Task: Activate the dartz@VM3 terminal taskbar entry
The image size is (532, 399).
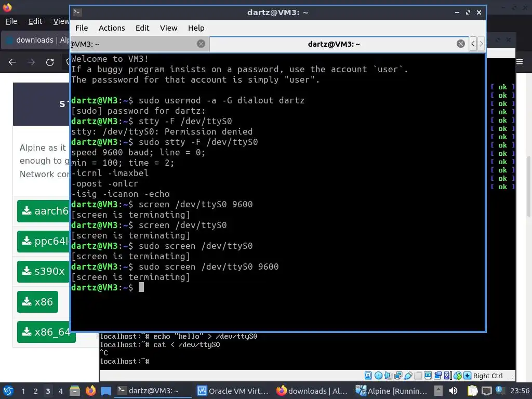Action: click(153, 391)
